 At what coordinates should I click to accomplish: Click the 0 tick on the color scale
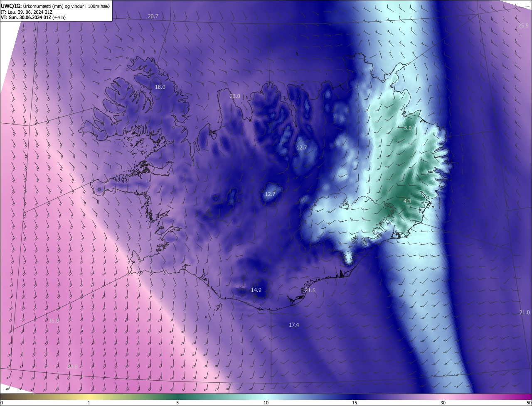coord(2,403)
